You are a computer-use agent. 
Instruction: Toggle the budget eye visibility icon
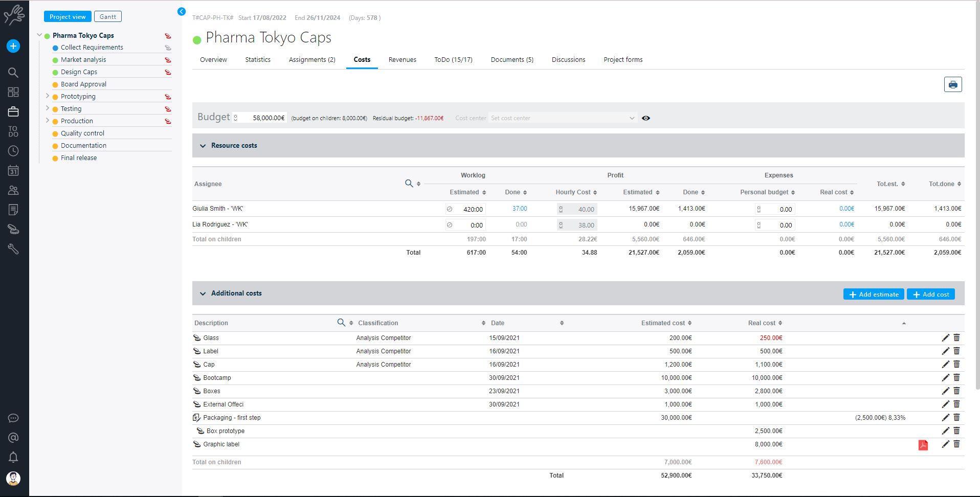tap(646, 118)
